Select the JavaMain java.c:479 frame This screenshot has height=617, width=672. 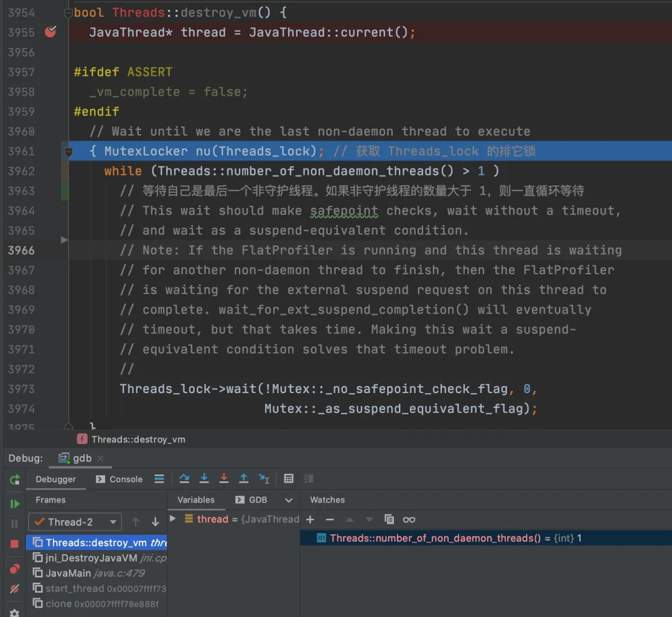(97, 573)
